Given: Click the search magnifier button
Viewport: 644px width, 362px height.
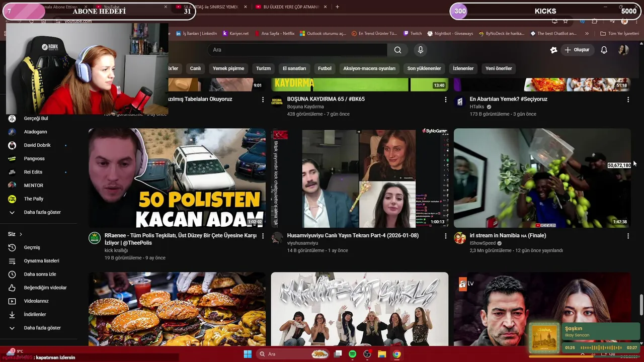Looking at the screenshot, I should [397, 50].
